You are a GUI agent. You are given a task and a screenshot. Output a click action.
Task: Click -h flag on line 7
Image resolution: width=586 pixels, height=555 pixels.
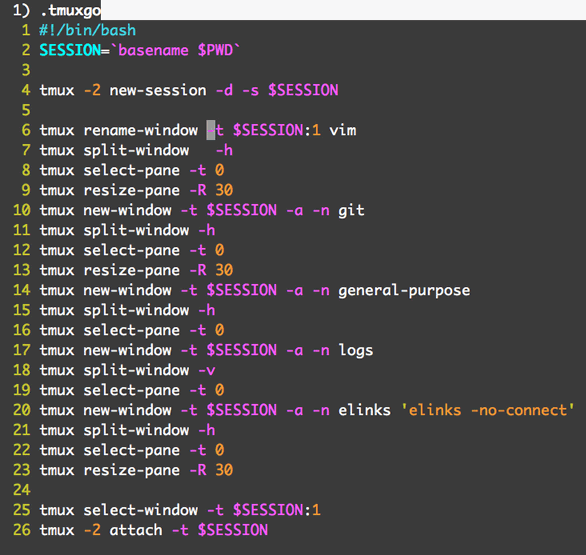point(224,150)
